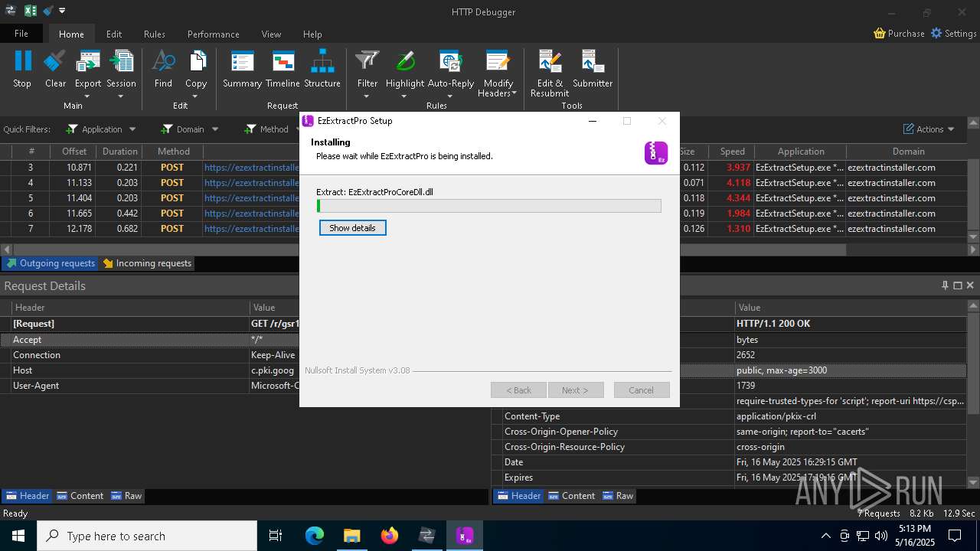Image resolution: width=980 pixels, height=551 pixels.
Task: Clear the captured request list
Action: [55, 69]
